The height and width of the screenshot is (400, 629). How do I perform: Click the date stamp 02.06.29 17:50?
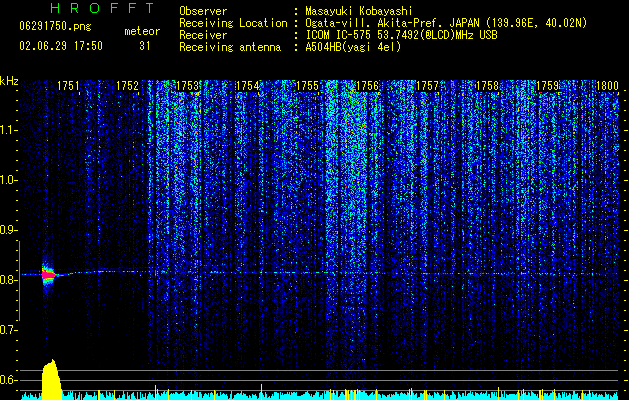pyautogui.click(x=61, y=46)
